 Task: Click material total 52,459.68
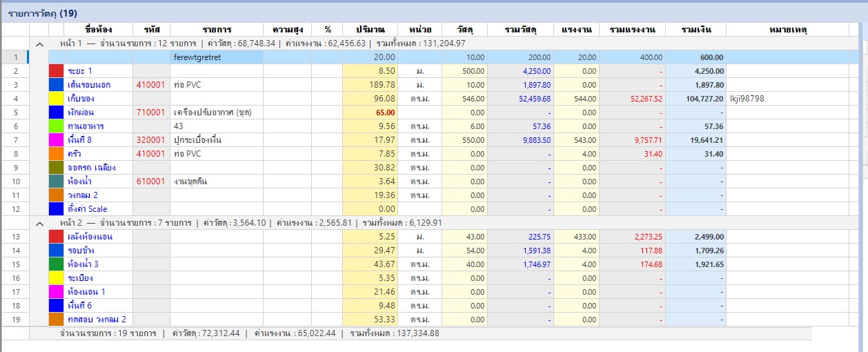coord(534,99)
